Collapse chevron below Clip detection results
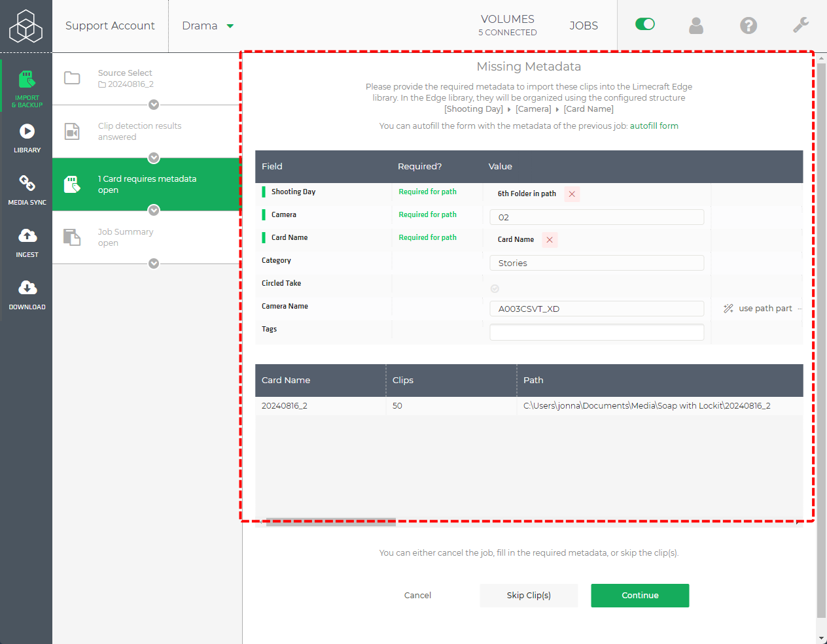Screen dimensions: 827x644 pos(154,158)
